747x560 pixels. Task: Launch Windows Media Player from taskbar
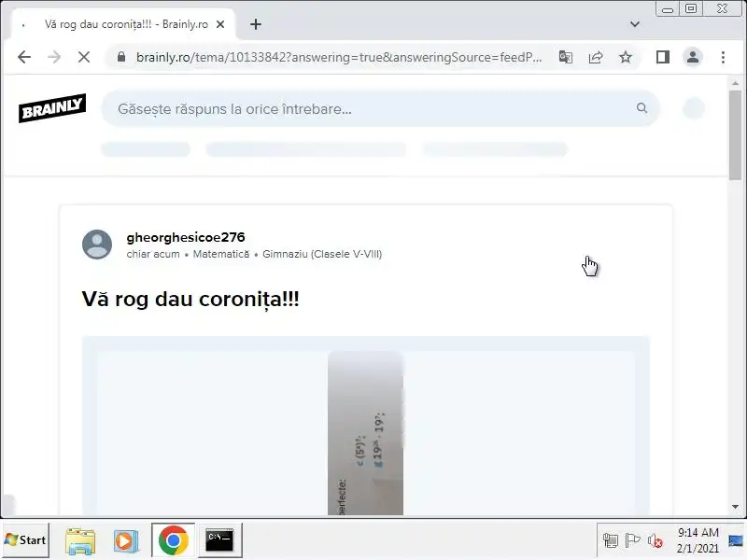coord(126,540)
